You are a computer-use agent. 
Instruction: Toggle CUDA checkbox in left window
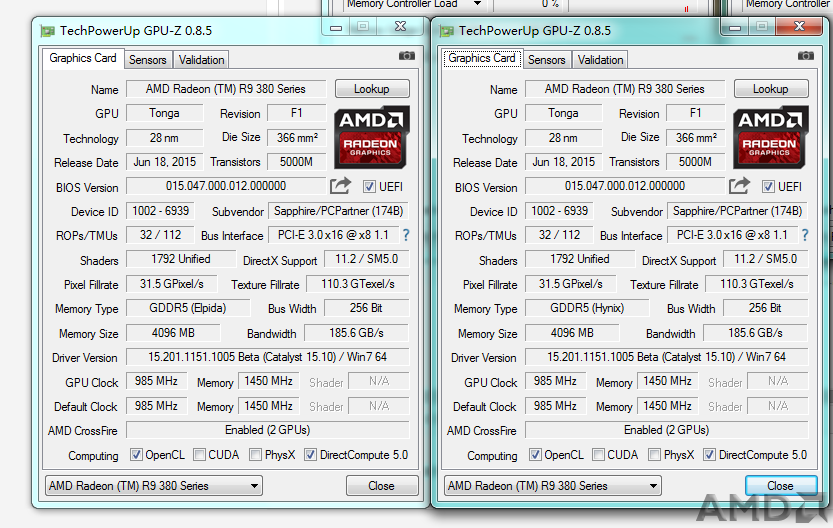(199, 455)
